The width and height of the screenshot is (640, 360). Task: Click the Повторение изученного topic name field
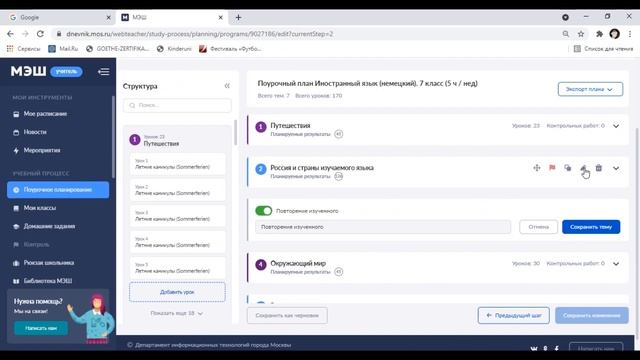383,227
